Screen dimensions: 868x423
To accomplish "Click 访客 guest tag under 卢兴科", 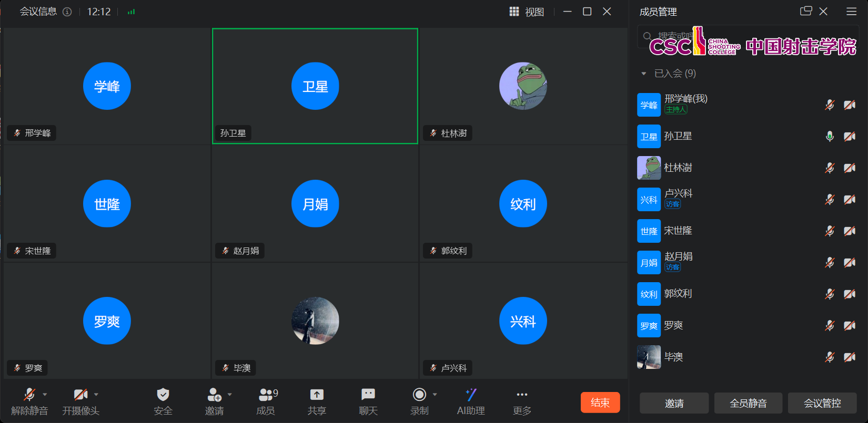I will coord(672,204).
